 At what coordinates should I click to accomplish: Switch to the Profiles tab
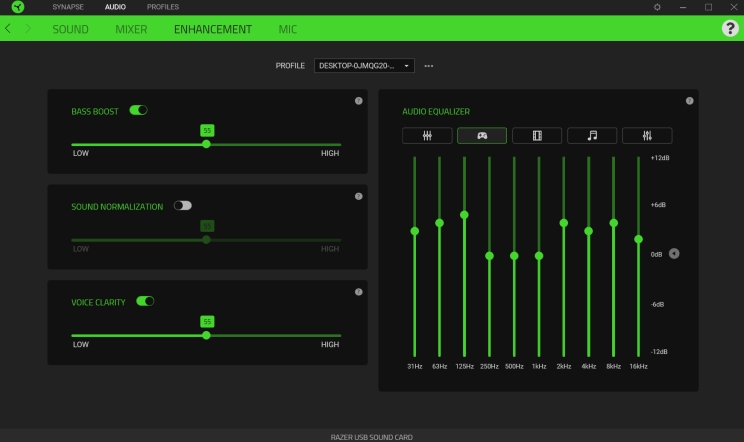pyautogui.click(x=163, y=7)
